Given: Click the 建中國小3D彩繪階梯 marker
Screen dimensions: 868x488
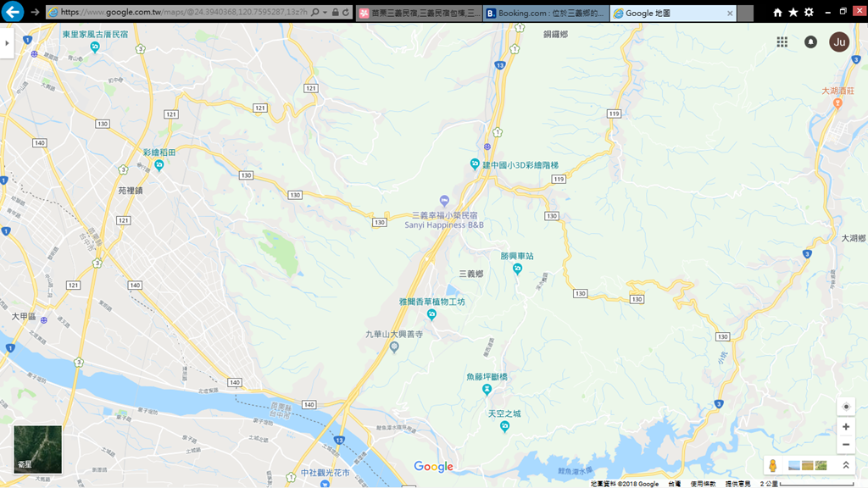Looking at the screenshot, I should tap(475, 164).
